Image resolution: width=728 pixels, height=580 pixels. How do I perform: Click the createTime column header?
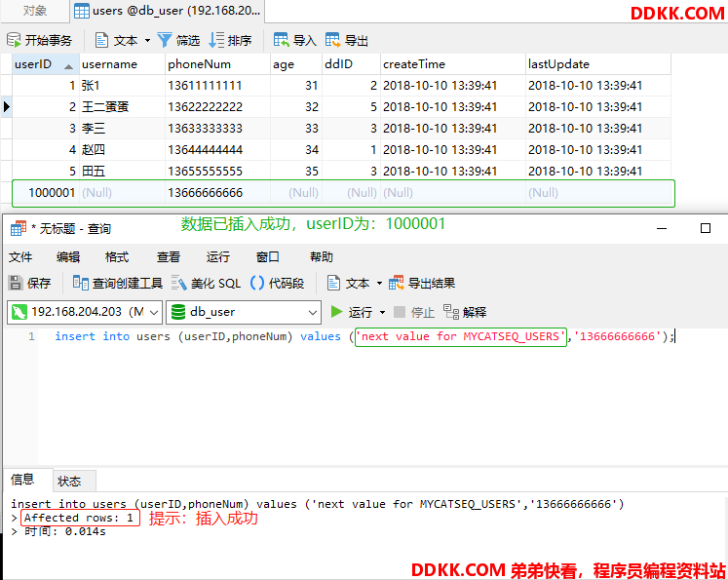(x=453, y=64)
